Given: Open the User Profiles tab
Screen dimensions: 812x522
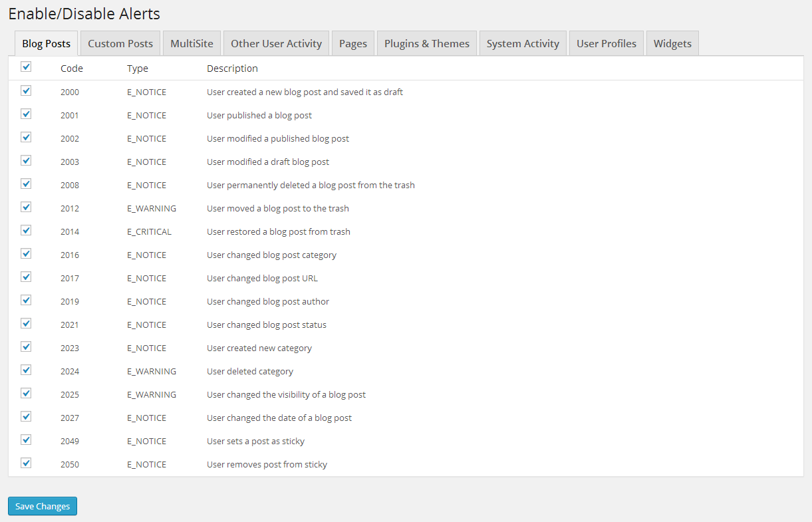Looking at the screenshot, I should 607,43.
